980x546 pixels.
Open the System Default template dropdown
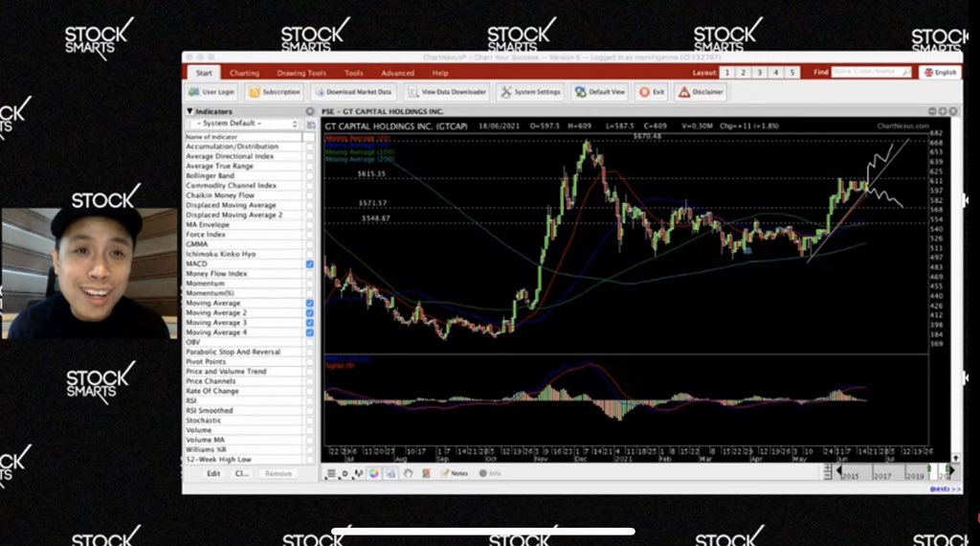pos(244,124)
